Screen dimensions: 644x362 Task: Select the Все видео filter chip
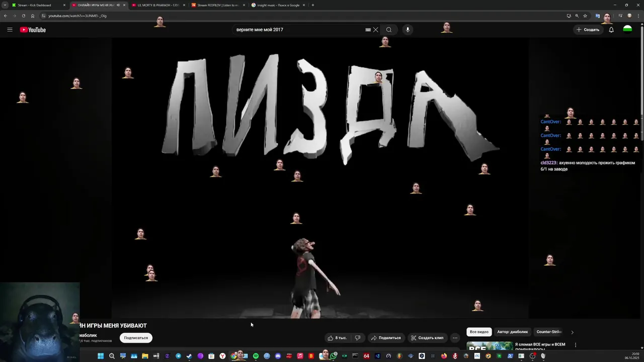479,332
